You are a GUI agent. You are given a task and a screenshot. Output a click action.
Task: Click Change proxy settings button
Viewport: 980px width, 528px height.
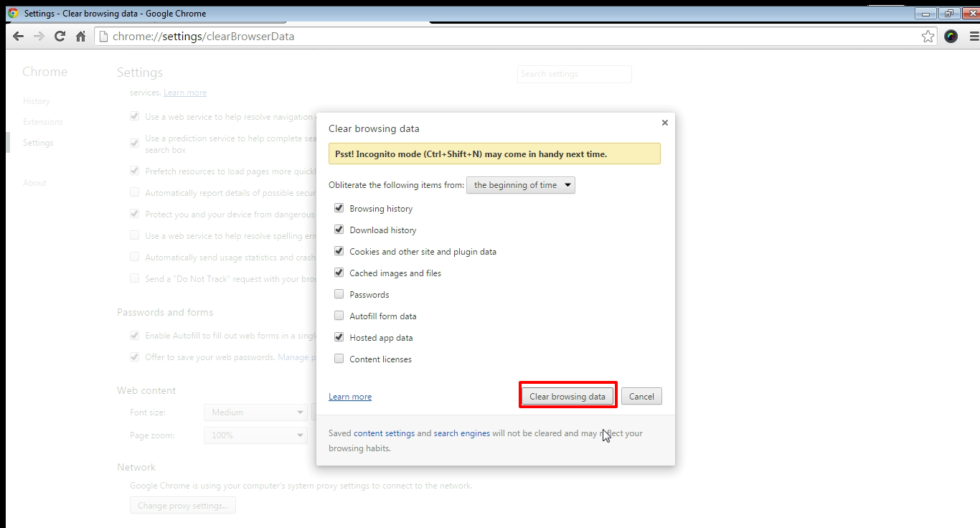coord(183,506)
